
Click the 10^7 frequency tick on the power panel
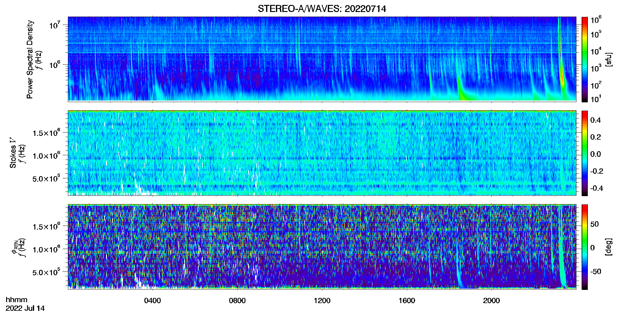coord(54,25)
